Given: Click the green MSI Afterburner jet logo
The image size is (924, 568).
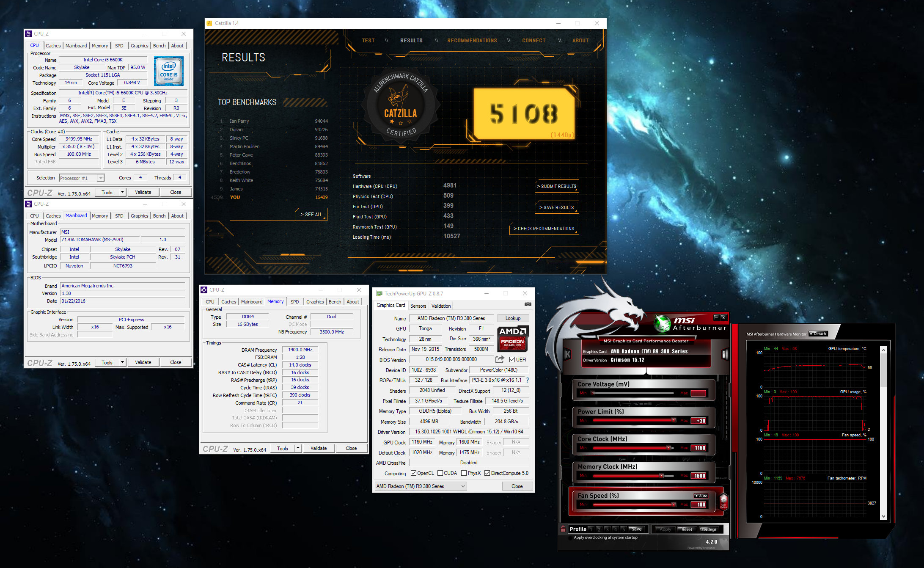Looking at the screenshot, I should point(663,324).
